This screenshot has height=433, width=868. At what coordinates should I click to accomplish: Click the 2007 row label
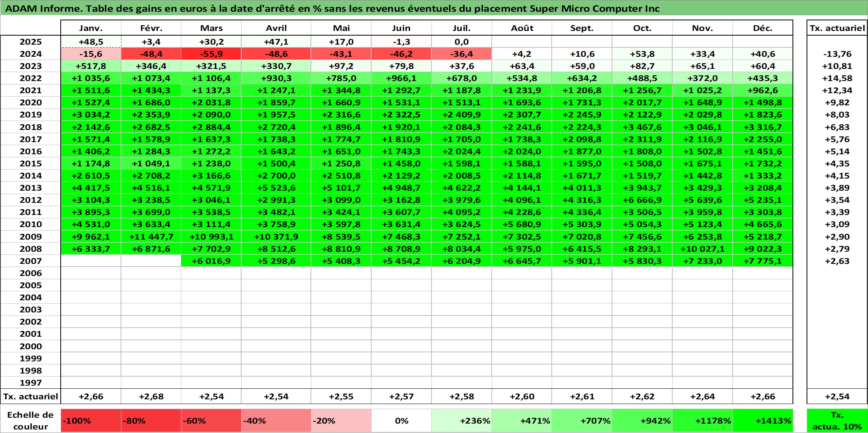point(31,261)
